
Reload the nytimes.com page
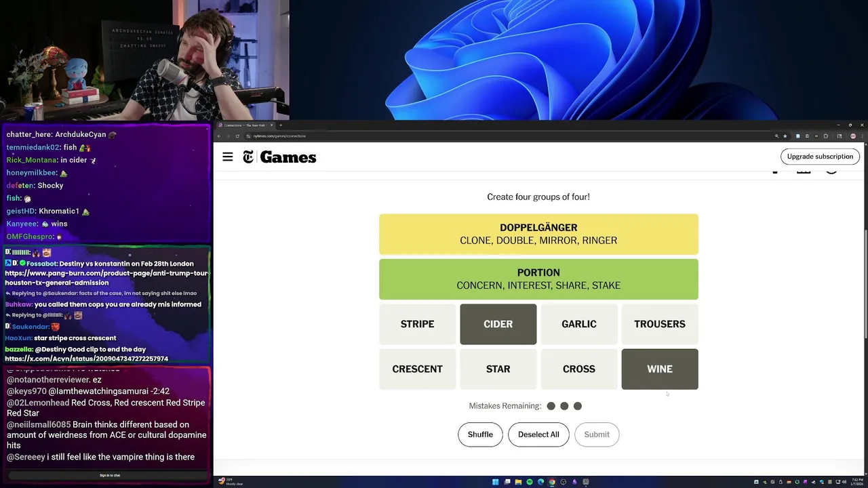click(237, 136)
